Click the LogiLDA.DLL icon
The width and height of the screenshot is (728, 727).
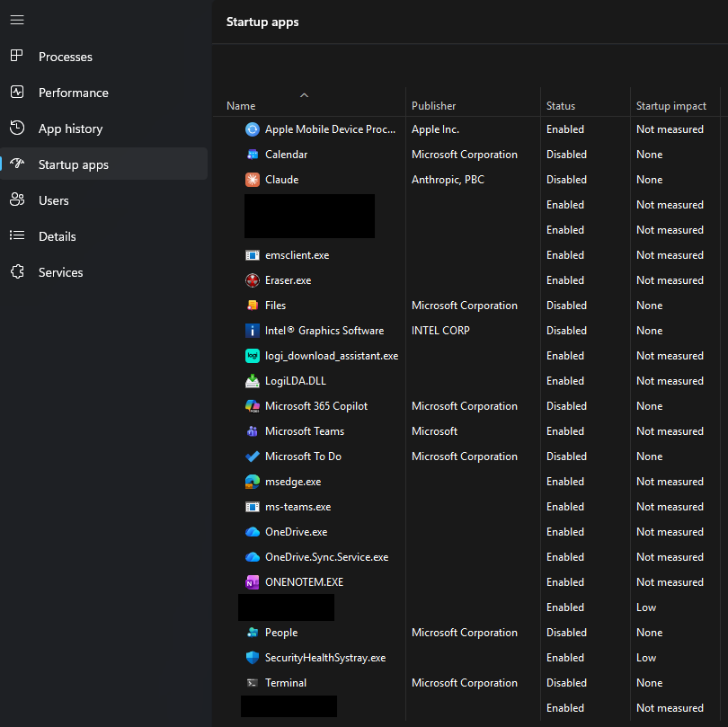coord(253,381)
